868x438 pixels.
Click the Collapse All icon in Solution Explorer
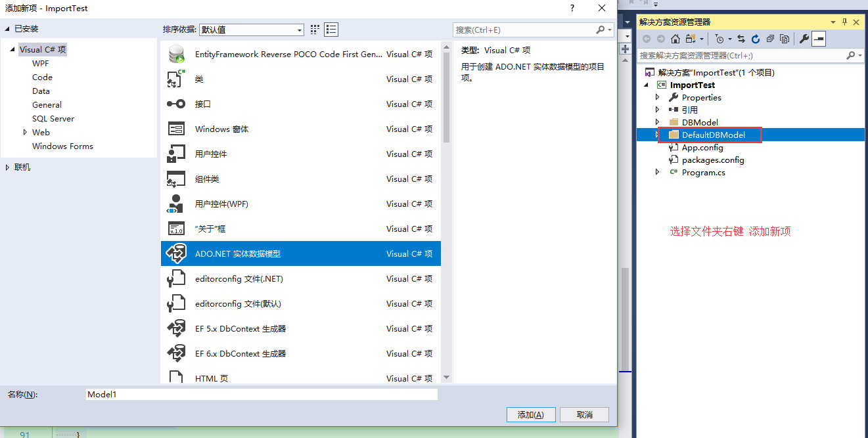[x=769, y=39]
